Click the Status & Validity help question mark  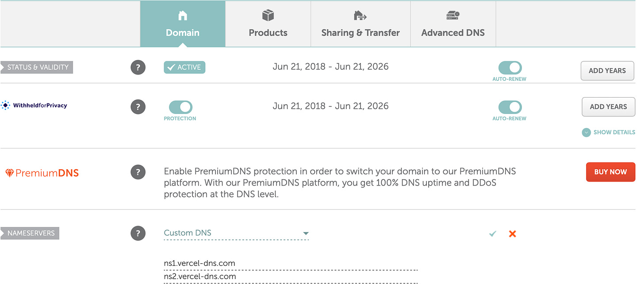[138, 68]
